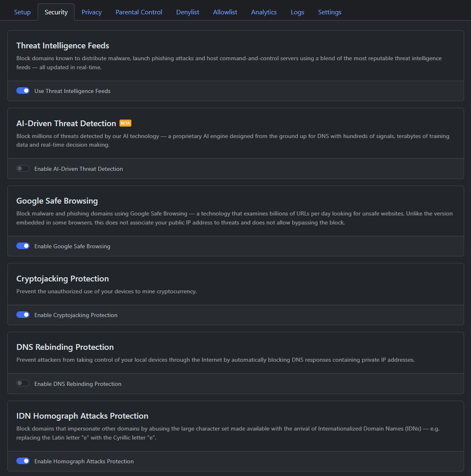Go to the Parental Control tab
This screenshot has width=471, height=476.
coord(139,12)
